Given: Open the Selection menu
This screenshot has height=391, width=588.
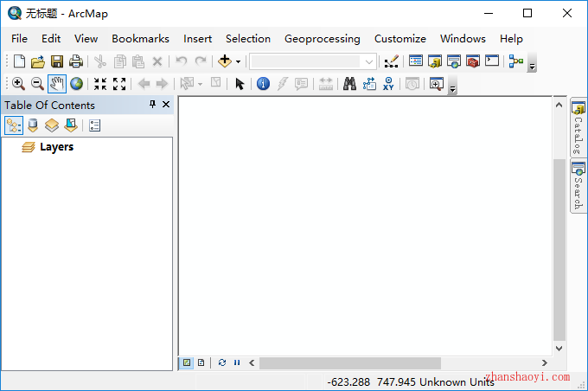Looking at the screenshot, I should click(248, 39).
